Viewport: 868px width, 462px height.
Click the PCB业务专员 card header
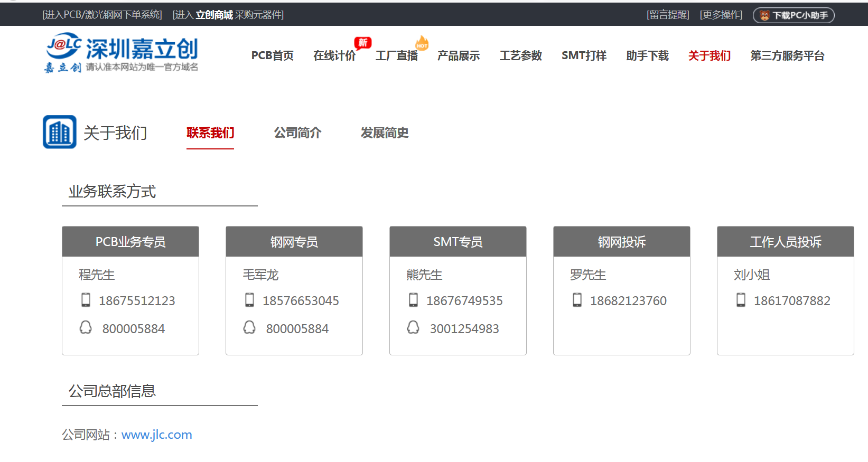click(130, 242)
